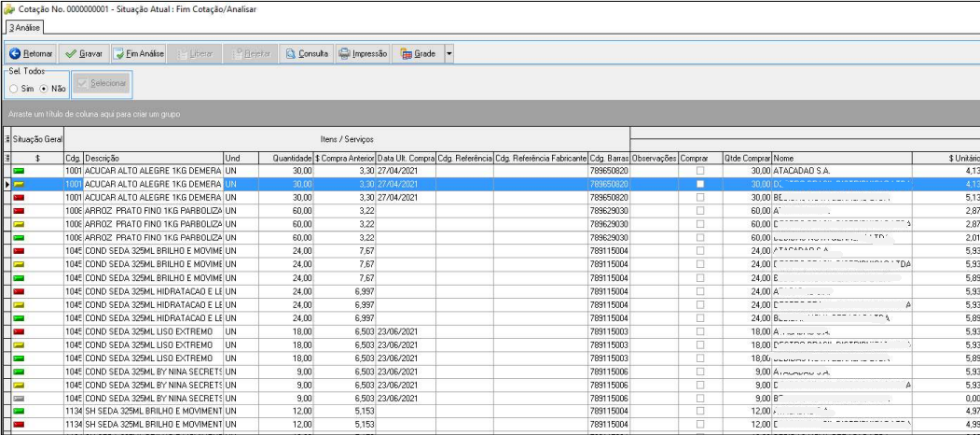Click the Cdg. Referência Fabricante column header
980x435 pixels.
[541, 158]
